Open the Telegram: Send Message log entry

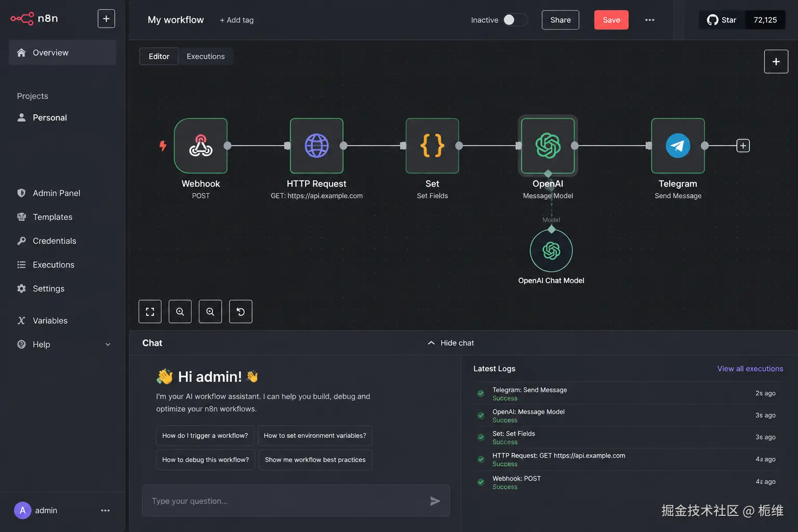[629, 394]
